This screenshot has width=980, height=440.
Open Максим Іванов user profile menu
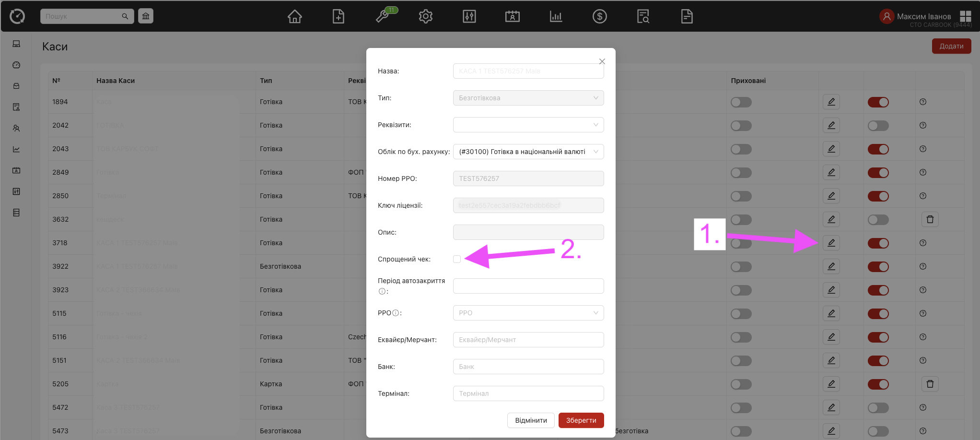click(916, 16)
